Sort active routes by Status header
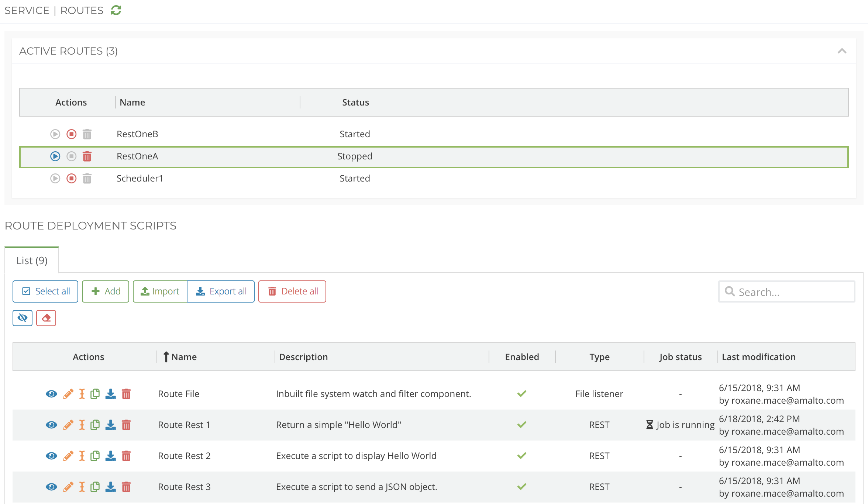 pos(355,103)
